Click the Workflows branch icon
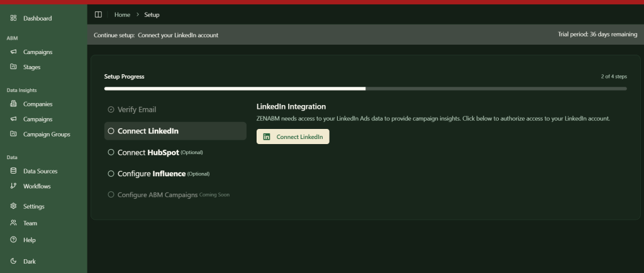The image size is (644, 273). coord(14,186)
